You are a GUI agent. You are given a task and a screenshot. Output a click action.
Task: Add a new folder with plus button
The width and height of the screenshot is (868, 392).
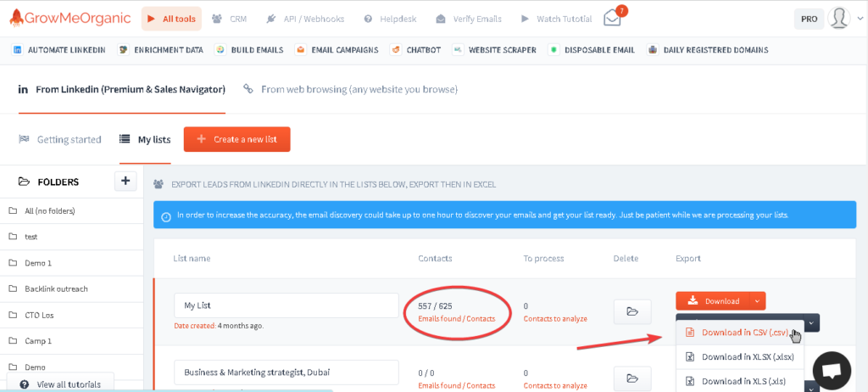click(x=125, y=181)
